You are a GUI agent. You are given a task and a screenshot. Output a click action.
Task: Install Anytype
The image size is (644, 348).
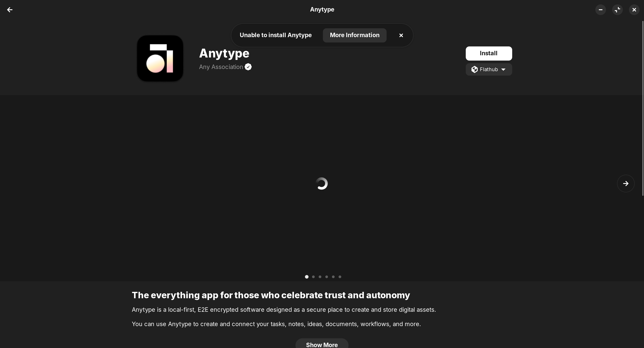[489, 53]
